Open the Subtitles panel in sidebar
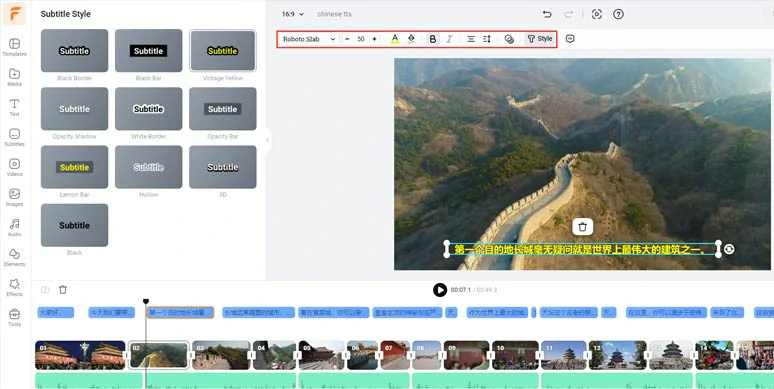 14,137
